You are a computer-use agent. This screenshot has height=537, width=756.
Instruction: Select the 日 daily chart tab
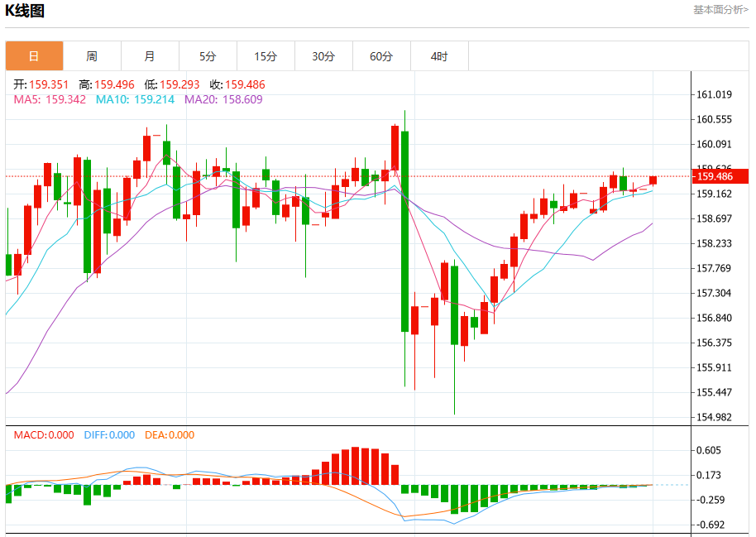tap(34, 56)
